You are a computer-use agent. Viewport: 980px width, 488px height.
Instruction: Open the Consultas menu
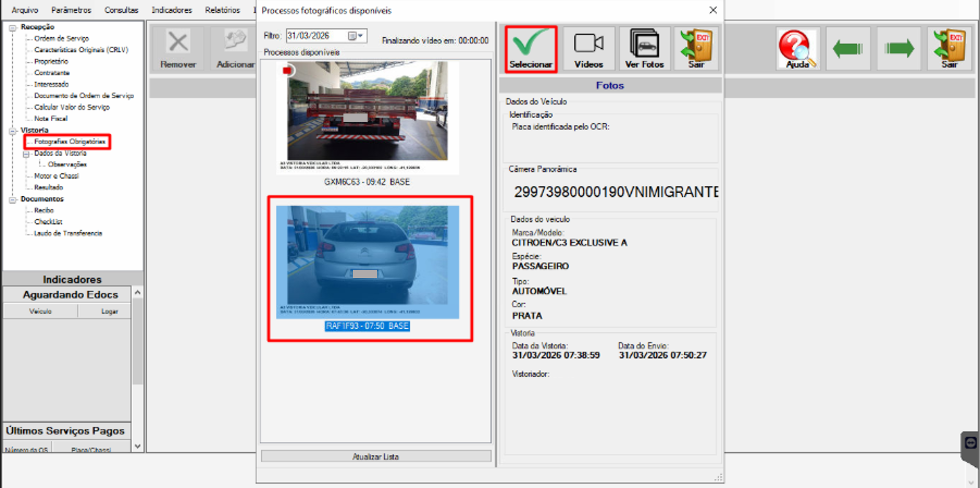121,10
